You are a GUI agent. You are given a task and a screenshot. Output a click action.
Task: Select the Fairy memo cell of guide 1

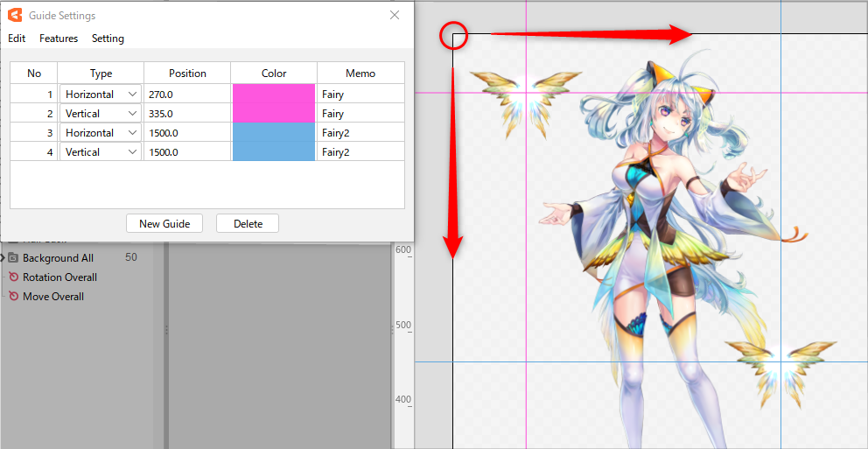click(360, 95)
